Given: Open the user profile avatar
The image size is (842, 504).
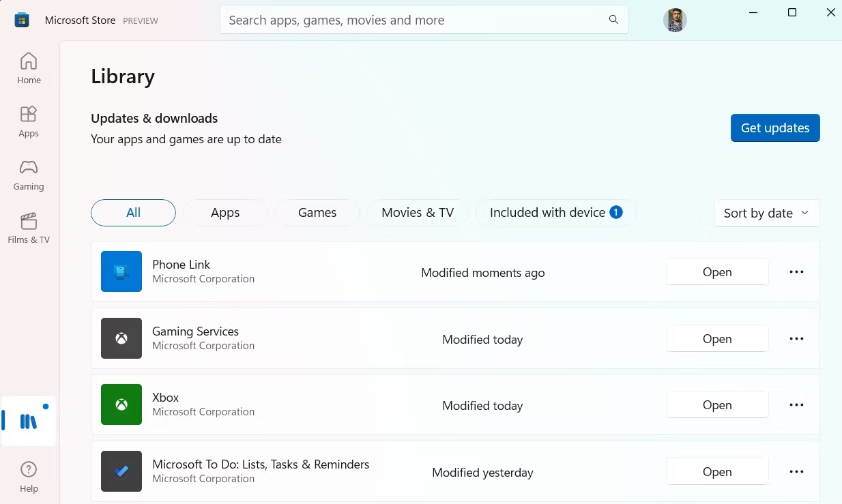Looking at the screenshot, I should coord(675,20).
